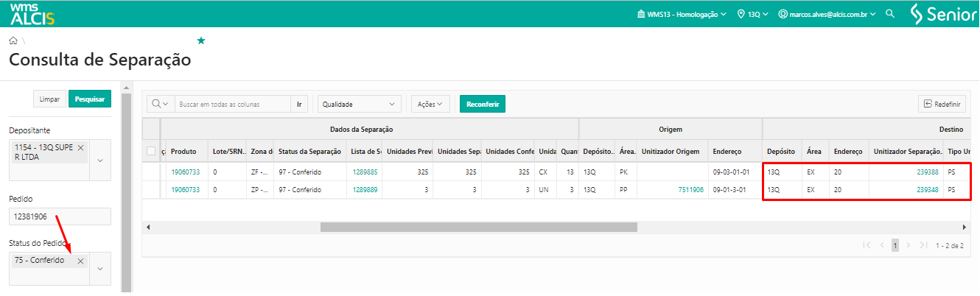The width and height of the screenshot is (980, 296).
Task: Click the WMS ALCIS logo
Action: coord(32,13)
